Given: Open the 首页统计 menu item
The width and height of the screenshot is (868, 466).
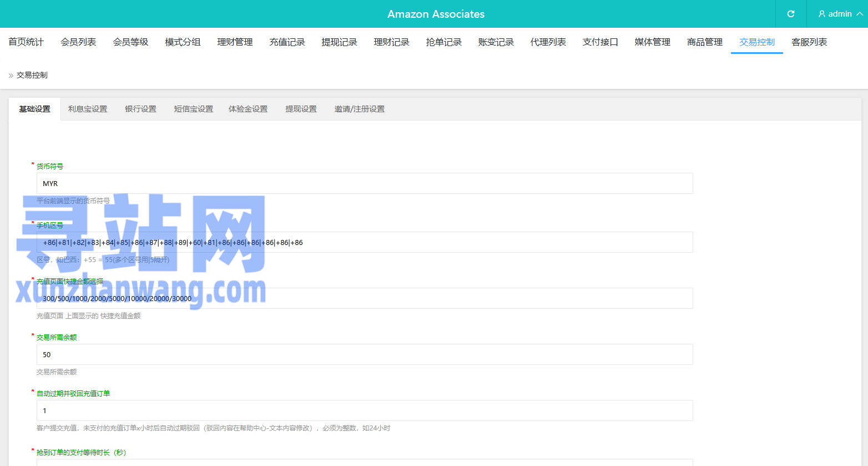Looking at the screenshot, I should [26, 42].
